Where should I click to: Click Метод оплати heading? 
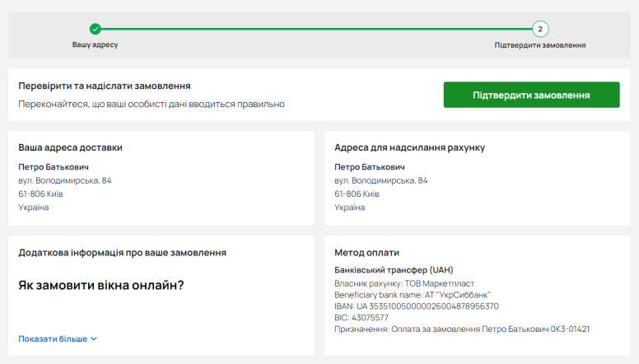366,252
